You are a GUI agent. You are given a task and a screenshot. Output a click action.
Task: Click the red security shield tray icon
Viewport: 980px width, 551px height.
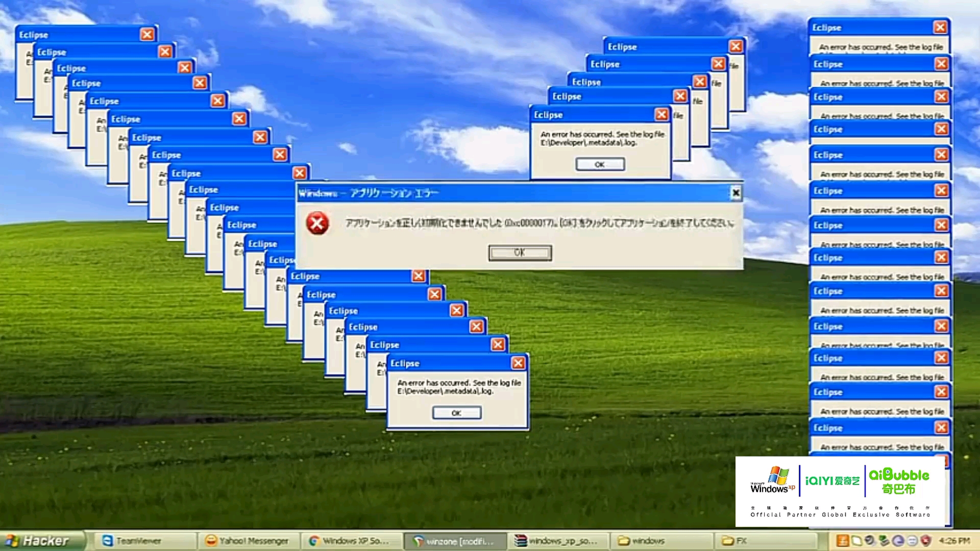[x=926, y=540]
